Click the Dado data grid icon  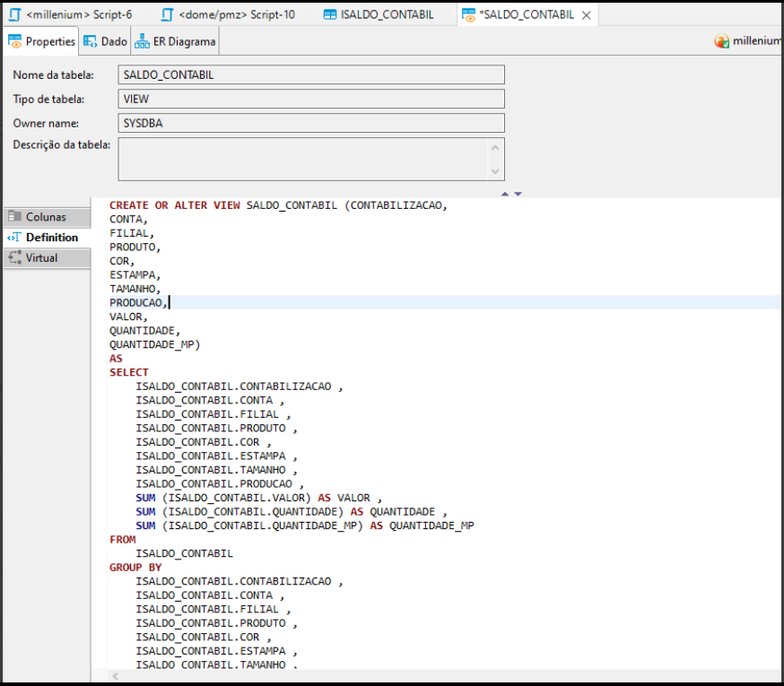coord(91,41)
